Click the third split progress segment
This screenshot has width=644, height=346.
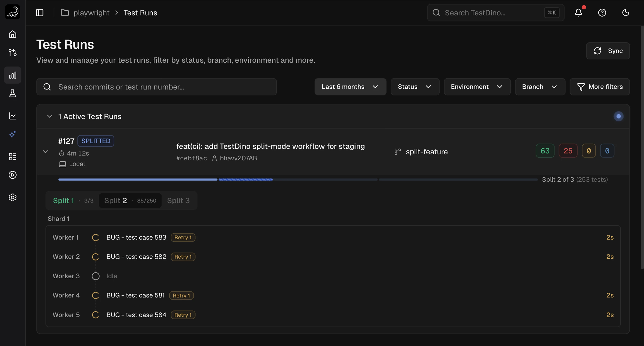[458, 180]
